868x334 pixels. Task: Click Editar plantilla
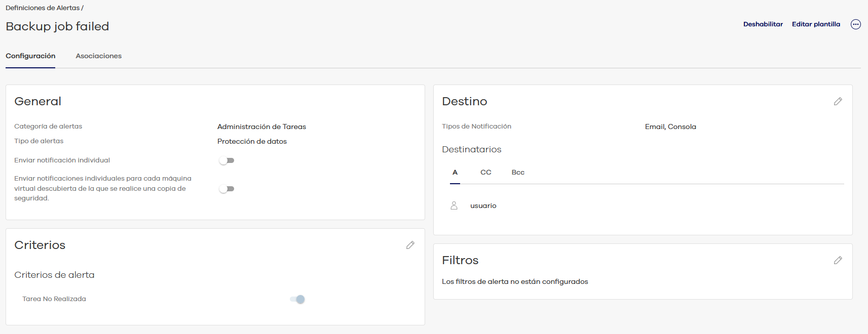816,24
